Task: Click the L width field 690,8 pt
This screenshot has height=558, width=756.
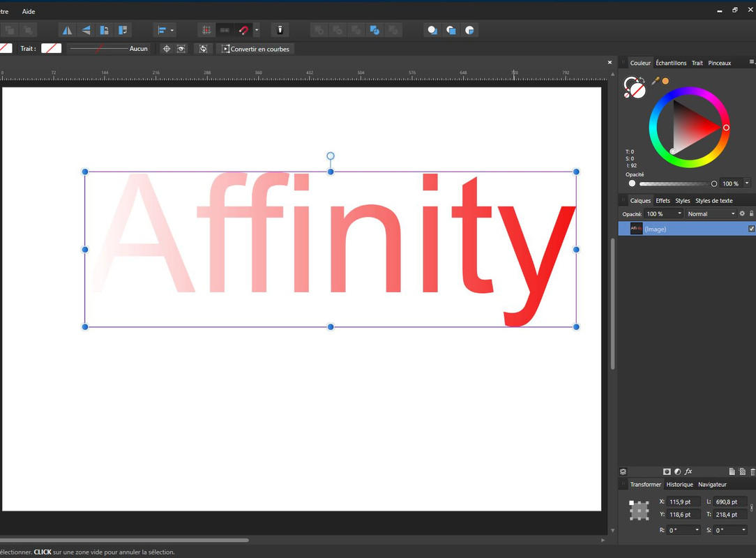Action: pyautogui.click(x=730, y=502)
